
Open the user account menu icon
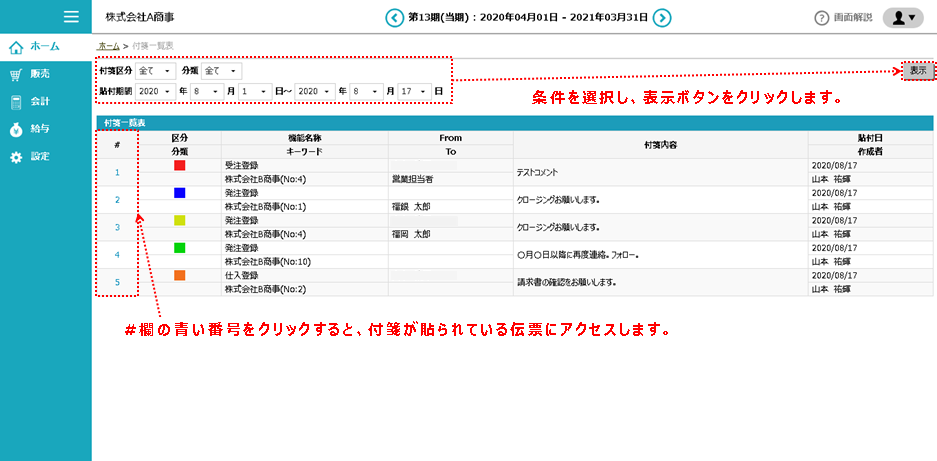tap(903, 18)
